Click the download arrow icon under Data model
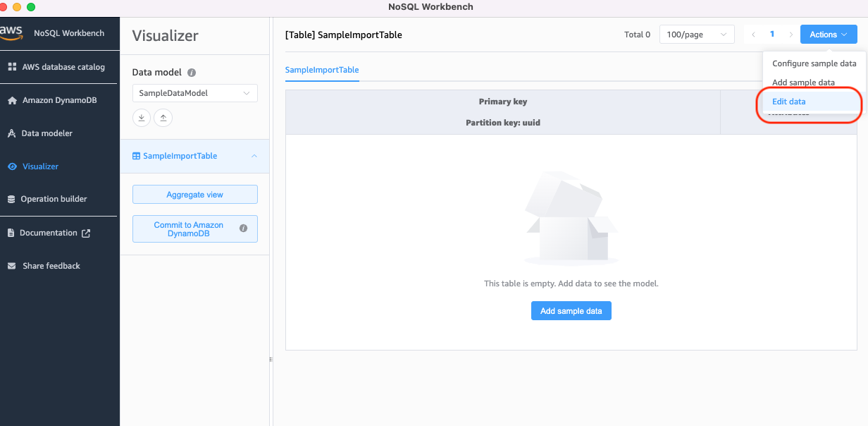 [142, 118]
